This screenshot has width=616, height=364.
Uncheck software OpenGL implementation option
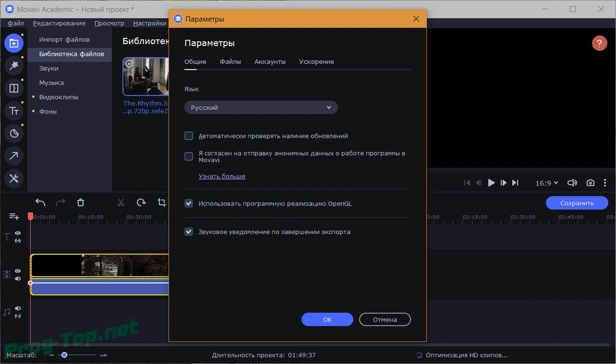click(x=188, y=204)
